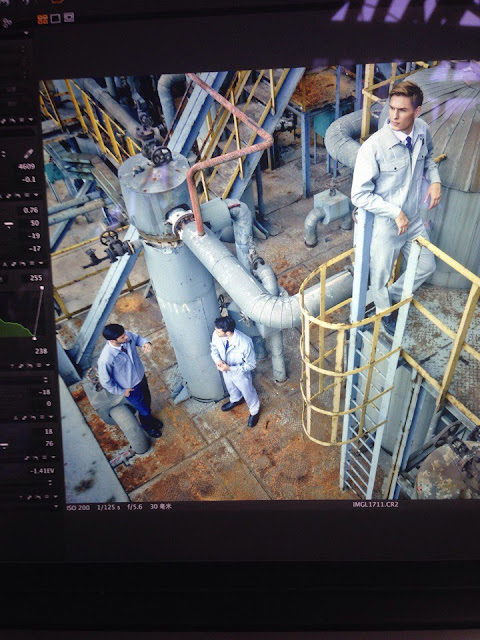Grab the top levels handle under 255

41,288
